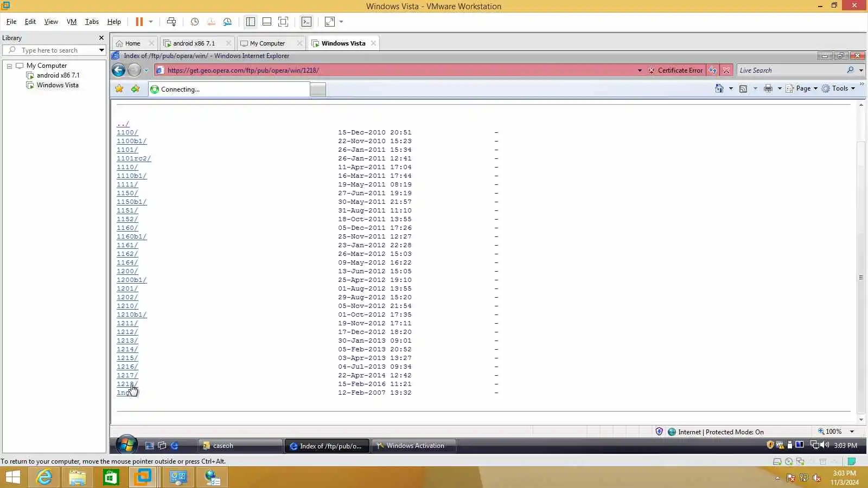Open the 1200/ directory link
Viewport: 868px width, 488px height.
tap(127, 271)
